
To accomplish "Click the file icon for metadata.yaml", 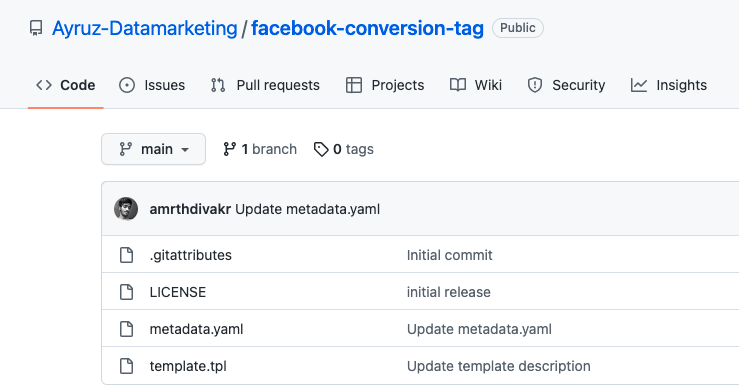I will coord(126,329).
